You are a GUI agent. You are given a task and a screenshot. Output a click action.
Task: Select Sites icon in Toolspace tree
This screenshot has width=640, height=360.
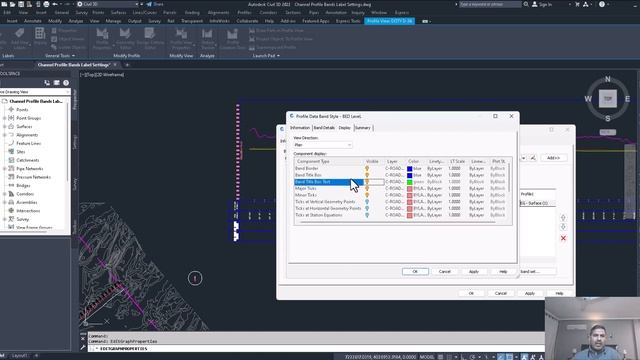click(11, 151)
